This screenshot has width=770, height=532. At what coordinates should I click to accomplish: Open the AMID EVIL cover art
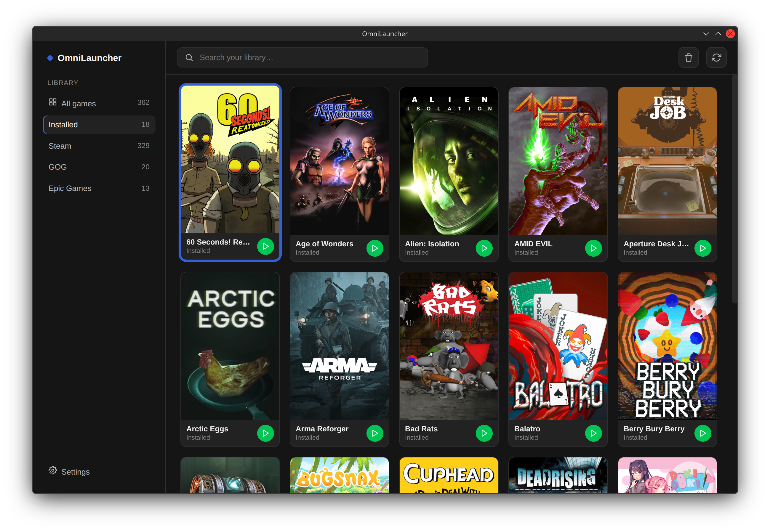558,161
